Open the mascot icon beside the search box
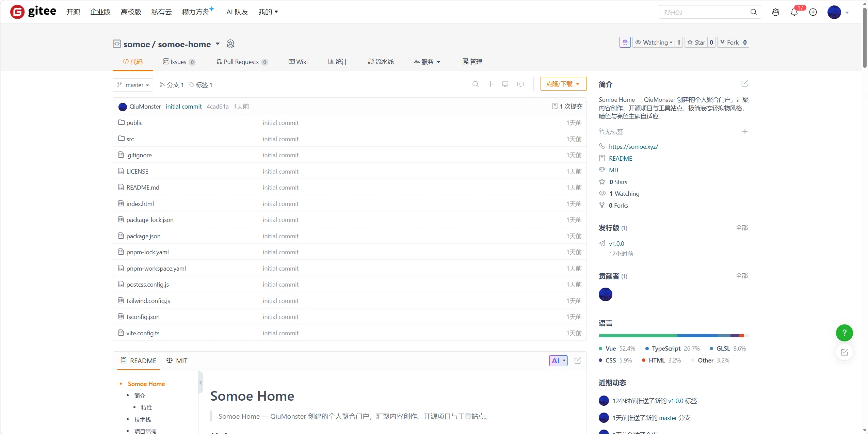This screenshot has height=434, width=868. coord(775,12)
